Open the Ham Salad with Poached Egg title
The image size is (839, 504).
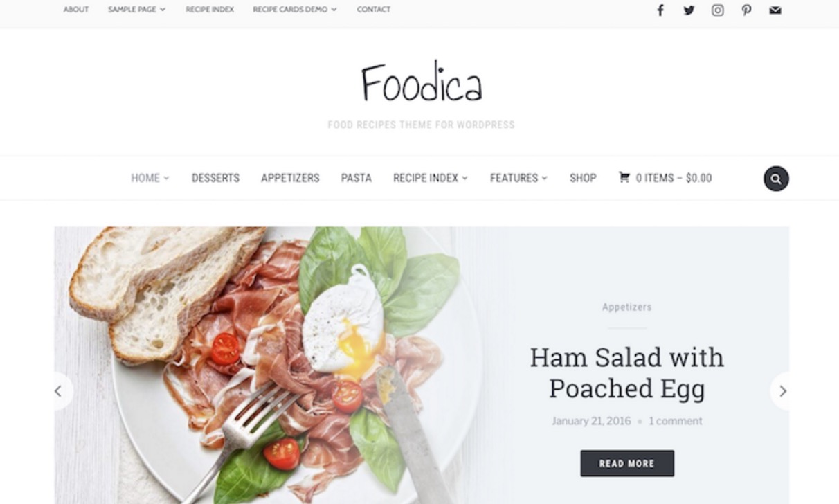[x=627, y=372]
